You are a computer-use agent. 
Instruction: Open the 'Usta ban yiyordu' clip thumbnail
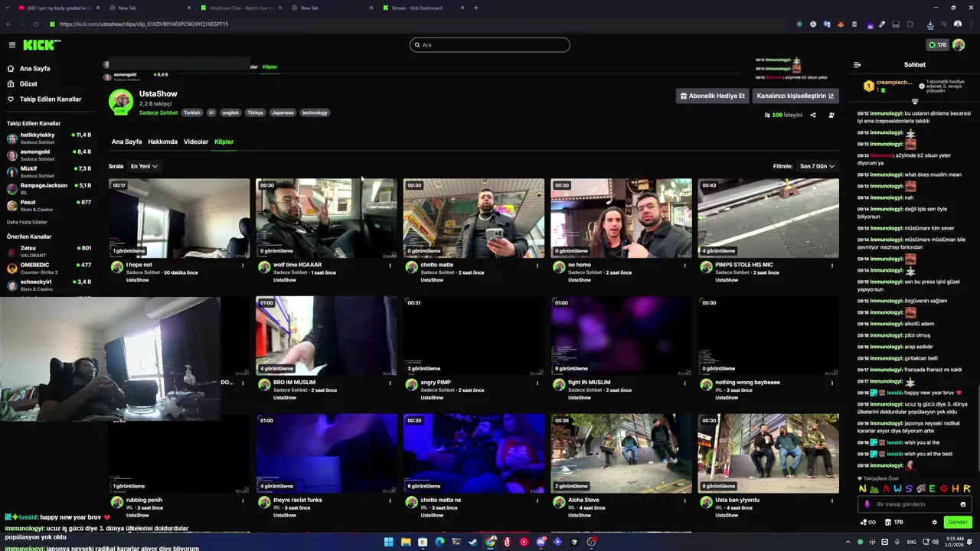(x=768, y=453)
